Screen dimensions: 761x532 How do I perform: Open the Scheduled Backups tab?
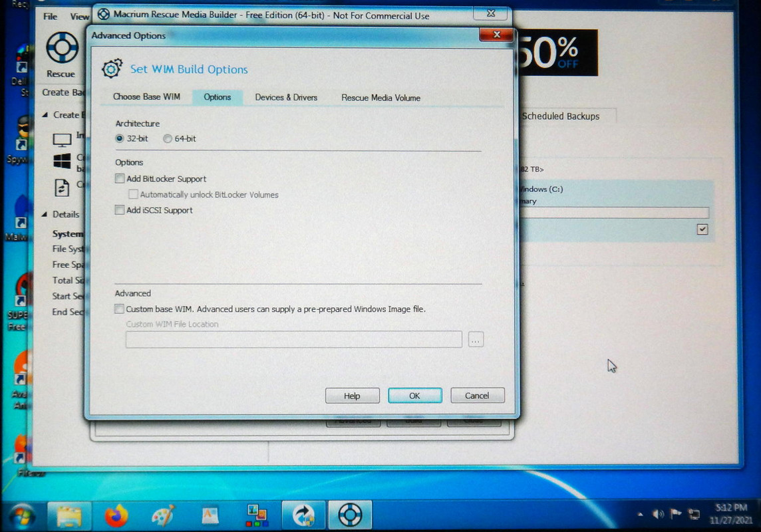point(561,116)
